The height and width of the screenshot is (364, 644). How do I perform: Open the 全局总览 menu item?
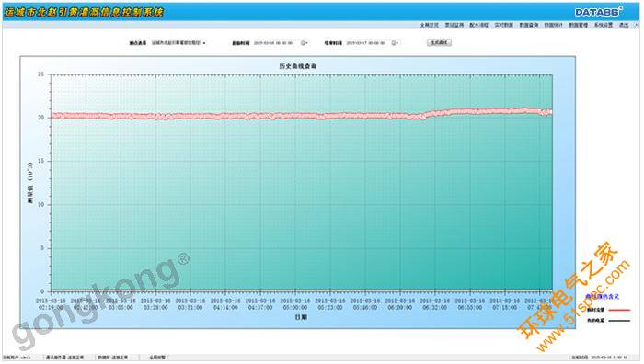[430, 25]
